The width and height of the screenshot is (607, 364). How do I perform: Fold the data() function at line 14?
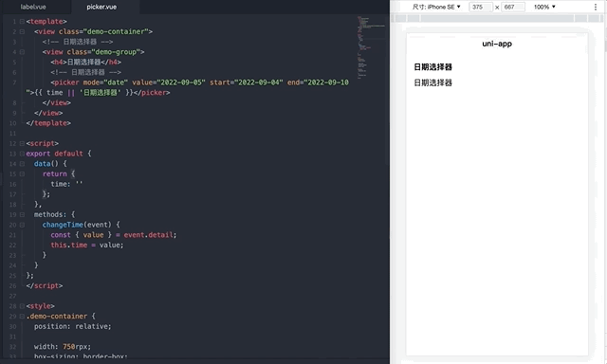coord(22,164)
